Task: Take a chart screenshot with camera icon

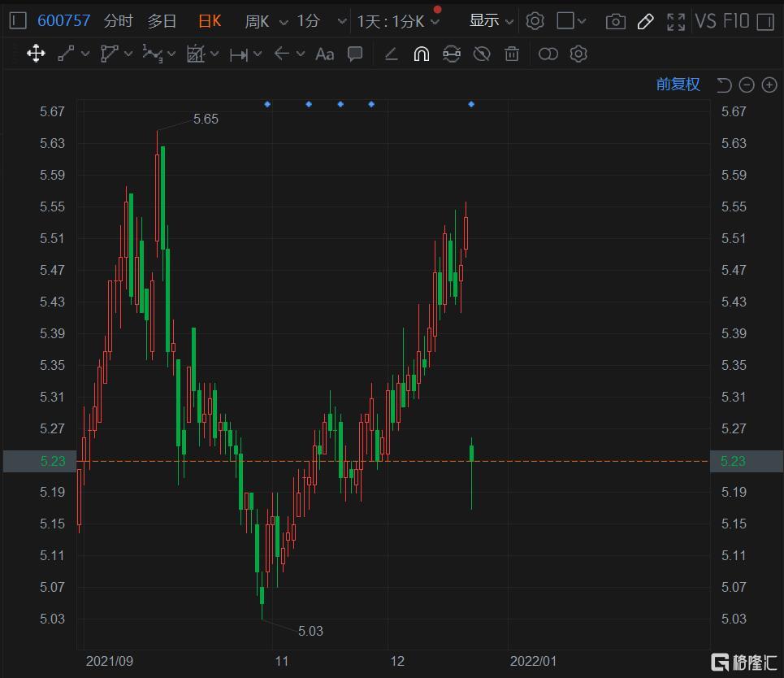Action: (616, 21)
